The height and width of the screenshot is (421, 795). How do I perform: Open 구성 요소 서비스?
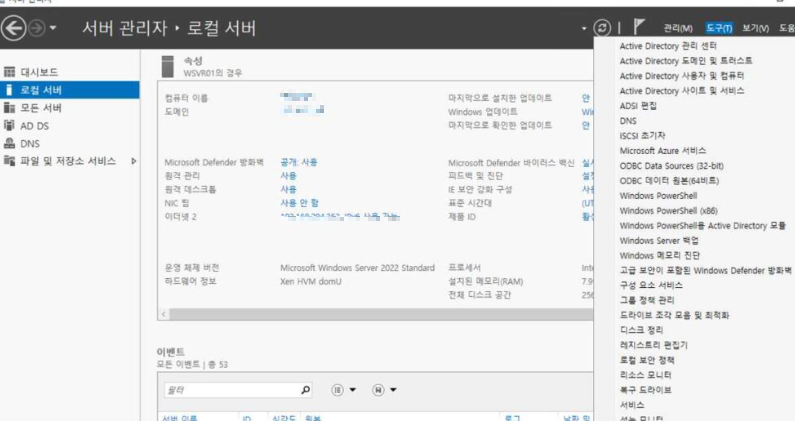tap(651, 285)
